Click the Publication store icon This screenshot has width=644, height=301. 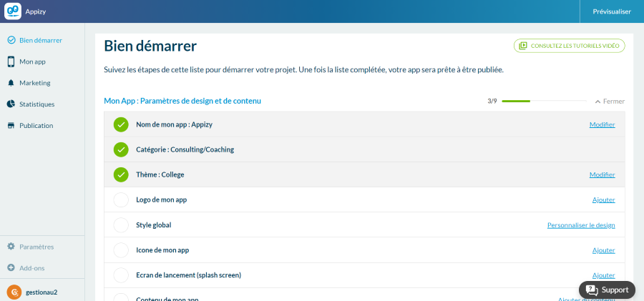click(x=11, y=126)
